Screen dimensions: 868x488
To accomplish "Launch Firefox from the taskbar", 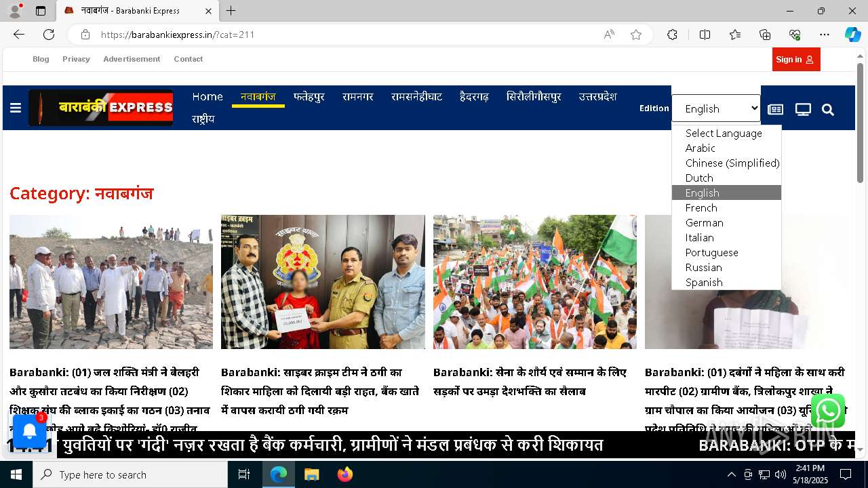I will point(344,474).
